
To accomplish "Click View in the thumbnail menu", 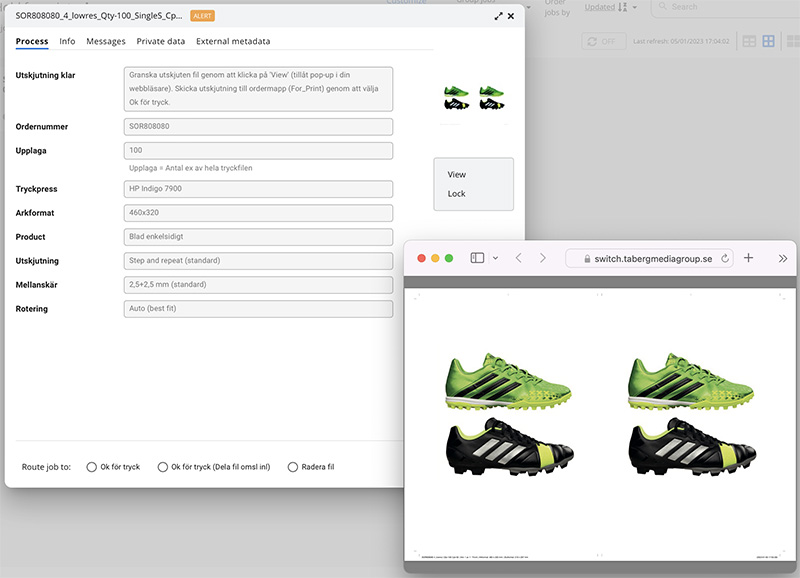I will pyautogui.click(x=457, y=174).
